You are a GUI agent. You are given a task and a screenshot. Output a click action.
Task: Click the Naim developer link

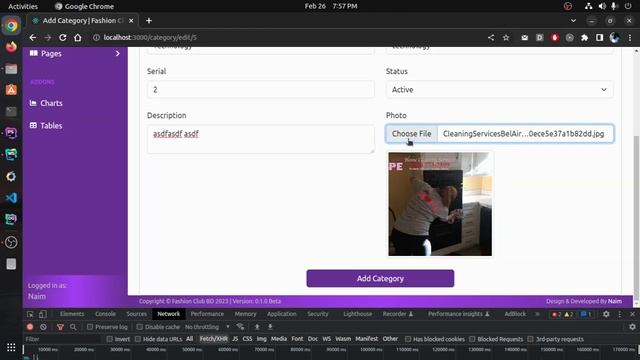(x=615, y=301)
